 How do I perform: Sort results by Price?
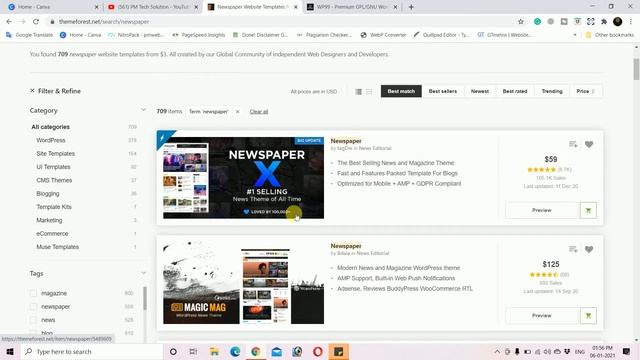[x=586, y=91]
